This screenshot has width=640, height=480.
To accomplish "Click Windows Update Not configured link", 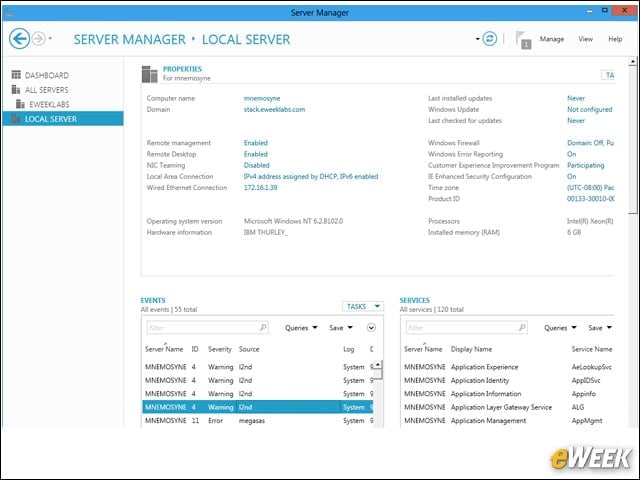I will click(x=589, y=109).
